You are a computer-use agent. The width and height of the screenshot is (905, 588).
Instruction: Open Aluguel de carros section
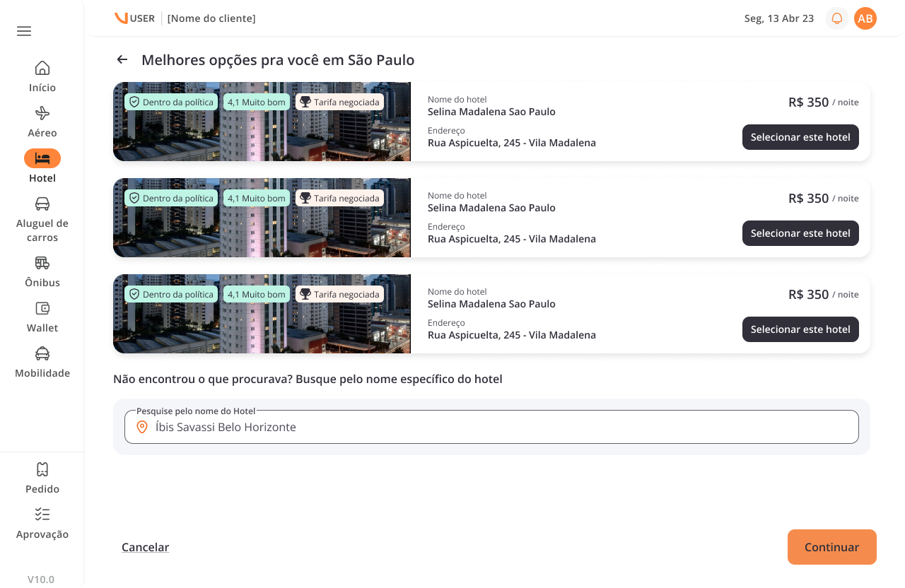pos(42,204)
